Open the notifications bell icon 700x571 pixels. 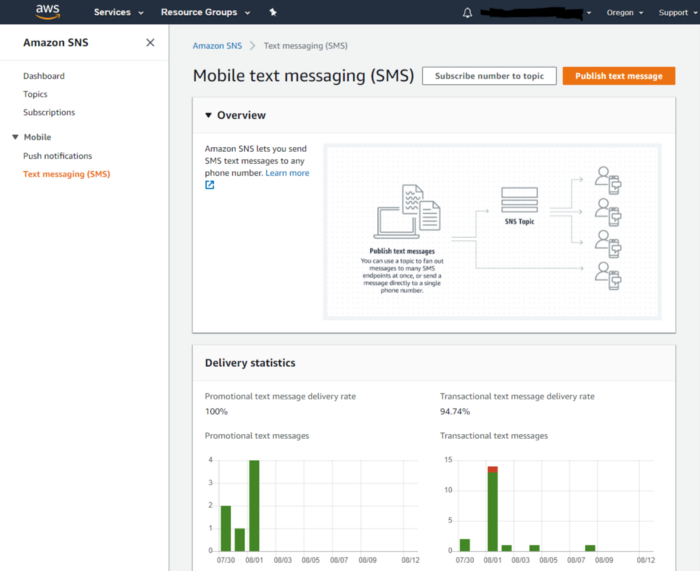[467, 13]
